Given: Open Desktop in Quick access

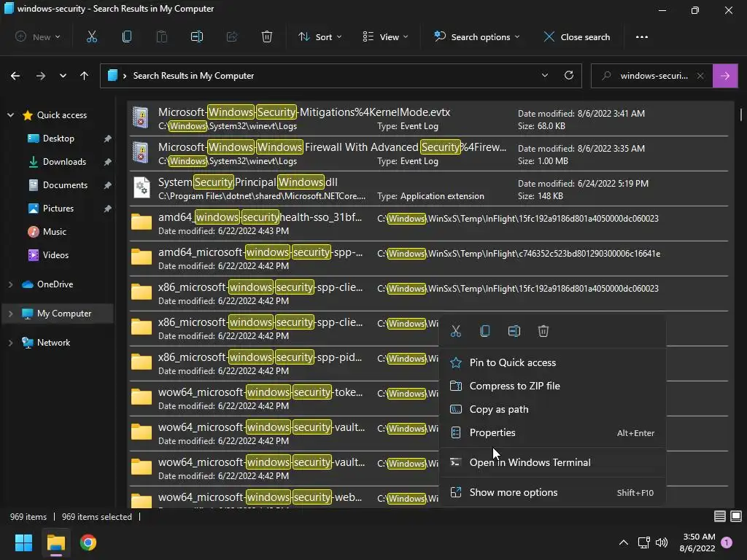Looking at the screenshot, I should coord(58,138).
